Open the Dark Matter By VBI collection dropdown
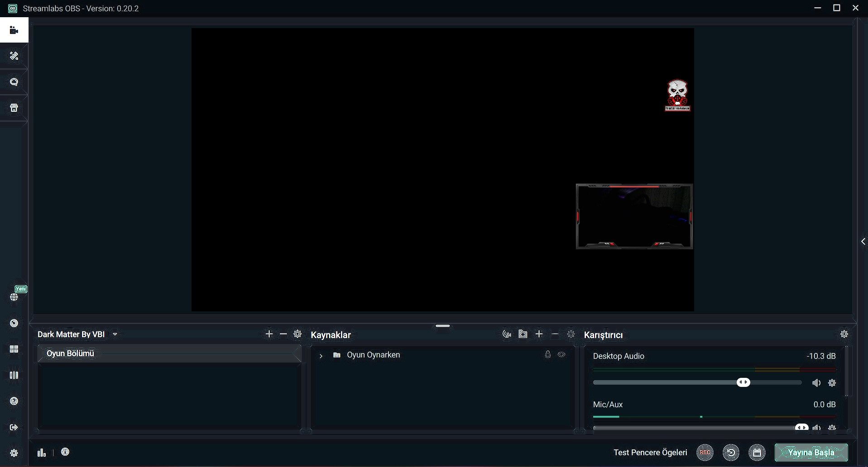The width and height of the screenshot is (868, 467). click(115, 334)
